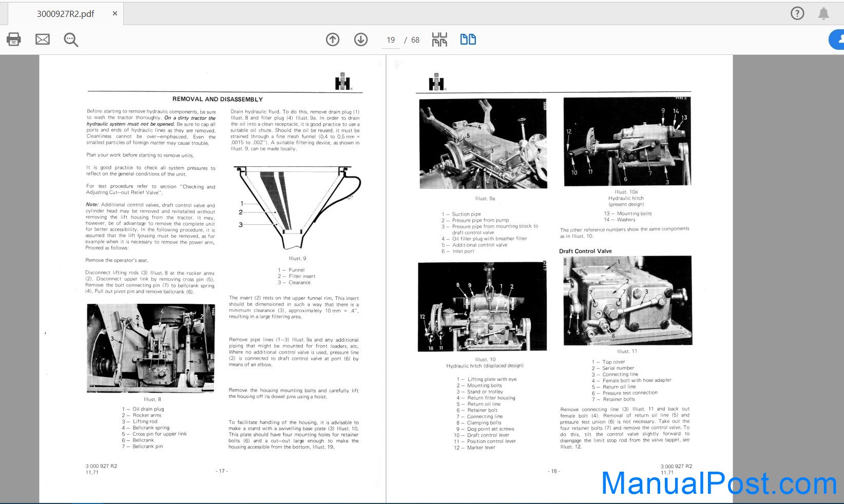Click legend line '1 – Top cover'
This screenshot has height=504, width=844.
(608, 362)
